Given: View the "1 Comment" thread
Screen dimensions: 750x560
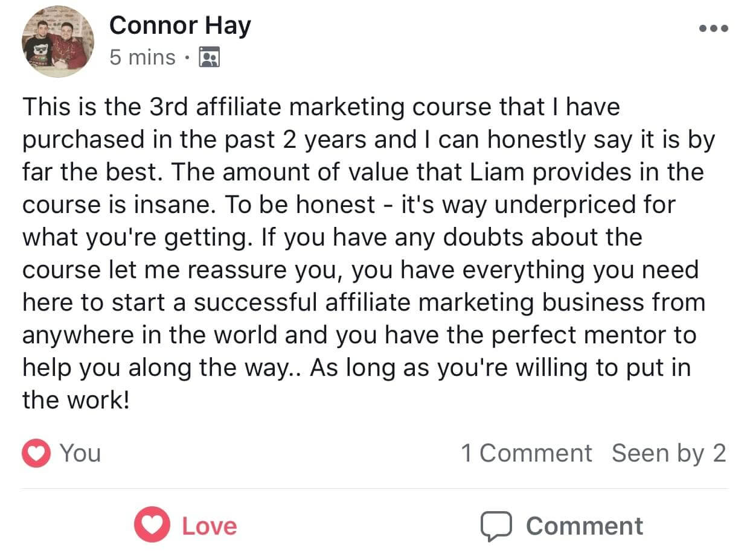Looking at the screenshot, I should tap(526, 453).
